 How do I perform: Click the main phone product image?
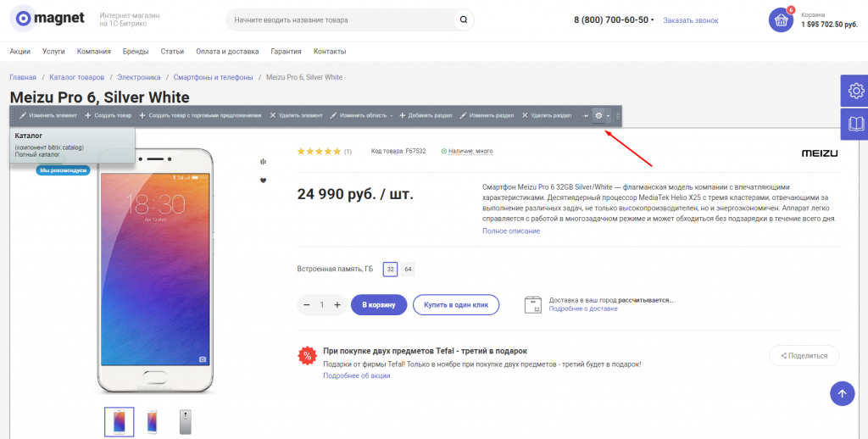click(x=155, y=271)
